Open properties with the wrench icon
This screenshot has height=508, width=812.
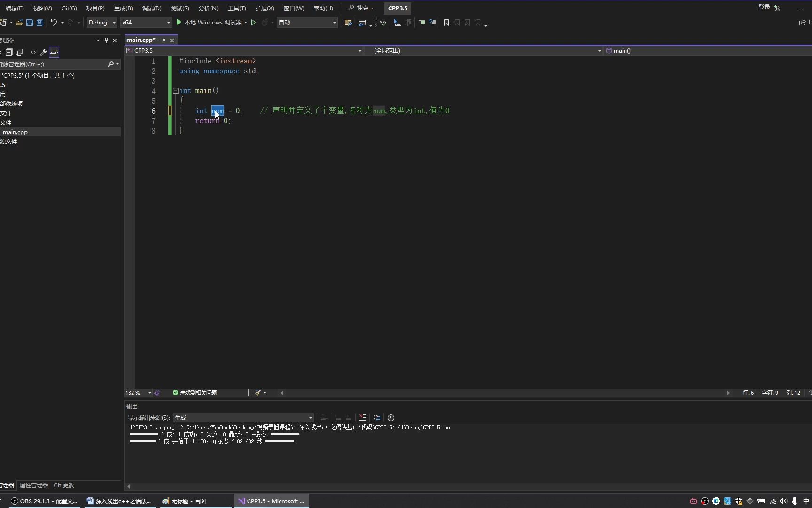point(44,52)
